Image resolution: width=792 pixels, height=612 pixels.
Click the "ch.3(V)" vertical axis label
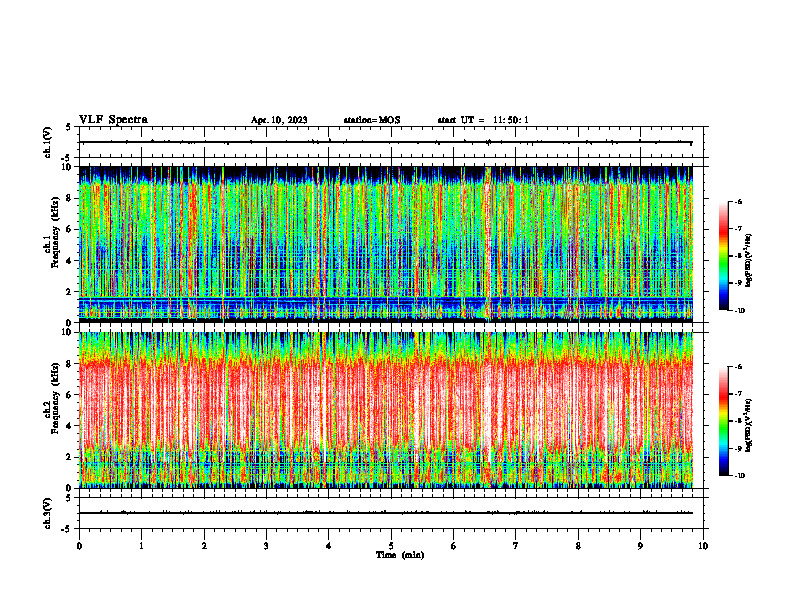[x=47, y=514]
